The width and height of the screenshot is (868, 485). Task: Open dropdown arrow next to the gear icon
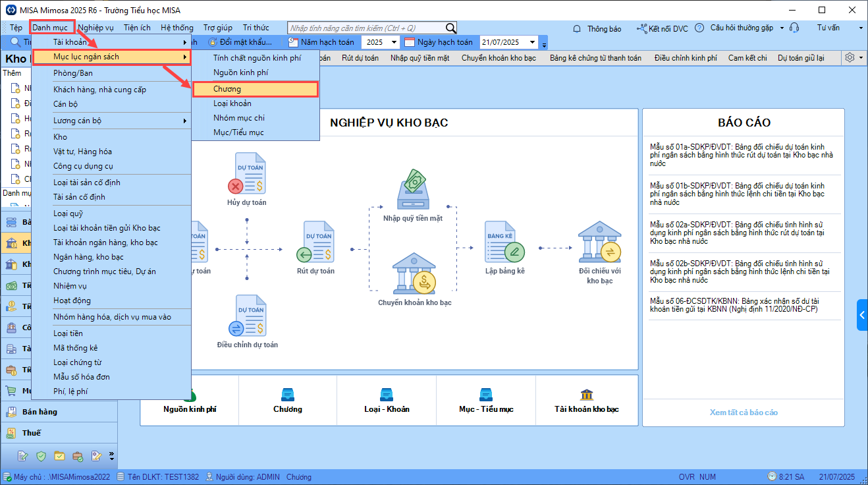coord(860,57)
